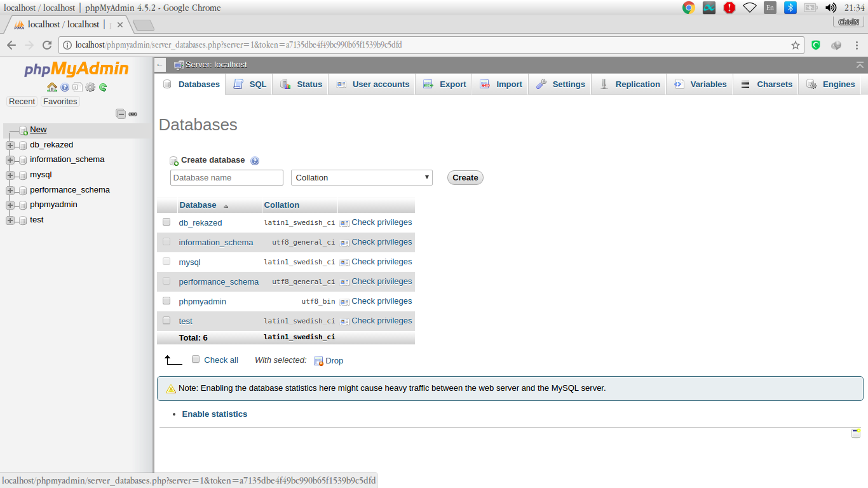Open the Replication tab
This screenshot has width=868, height=488.
point(629,85)
